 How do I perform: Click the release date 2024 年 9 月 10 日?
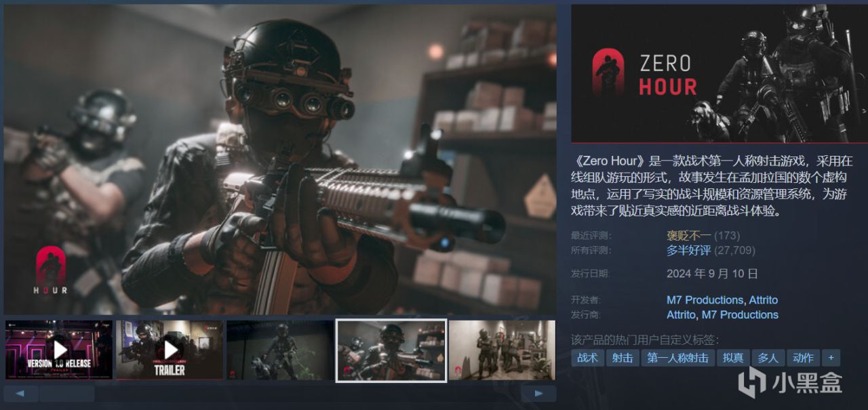(712, 274)
